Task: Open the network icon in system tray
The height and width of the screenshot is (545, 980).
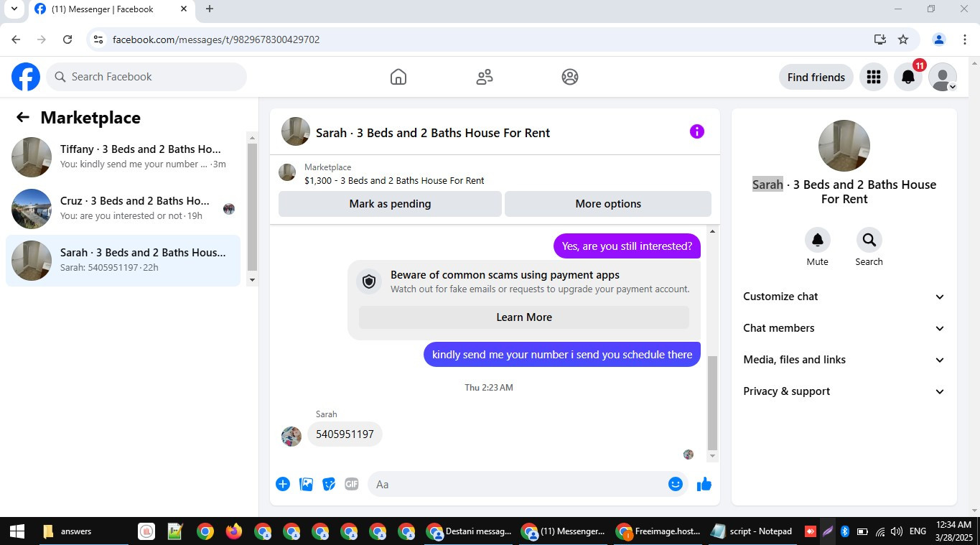Action: [880, 531]
